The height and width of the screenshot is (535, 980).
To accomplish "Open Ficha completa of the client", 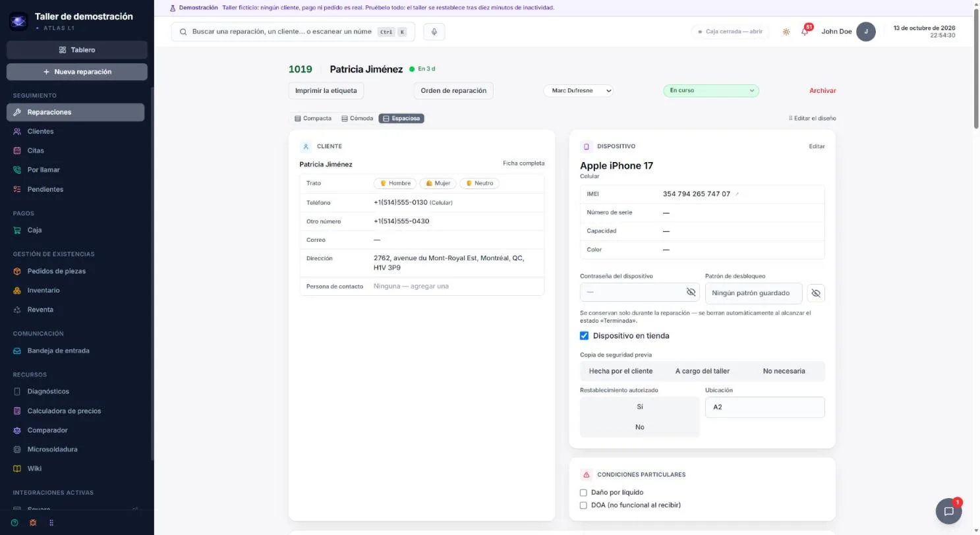I will 524,163.
